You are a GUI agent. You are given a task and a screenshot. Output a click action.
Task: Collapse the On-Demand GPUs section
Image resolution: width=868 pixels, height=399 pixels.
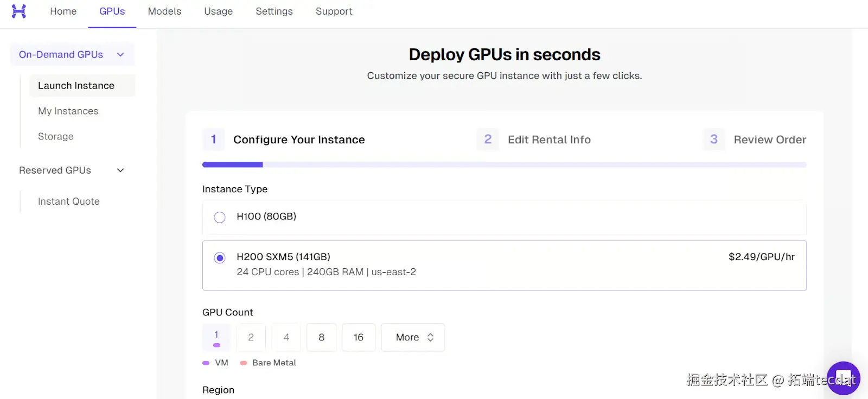coord(120,54)
